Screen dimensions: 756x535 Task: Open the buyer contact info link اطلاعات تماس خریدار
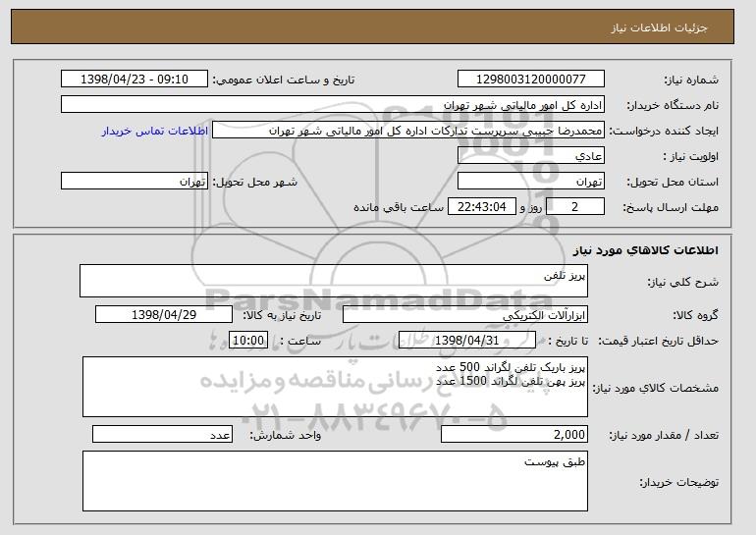click(155, 131)
